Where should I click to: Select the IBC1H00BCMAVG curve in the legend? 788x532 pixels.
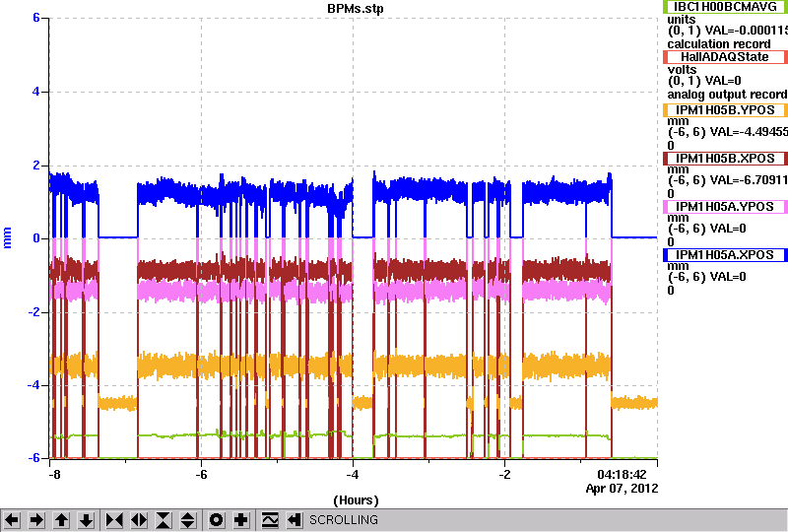(725, 7)
